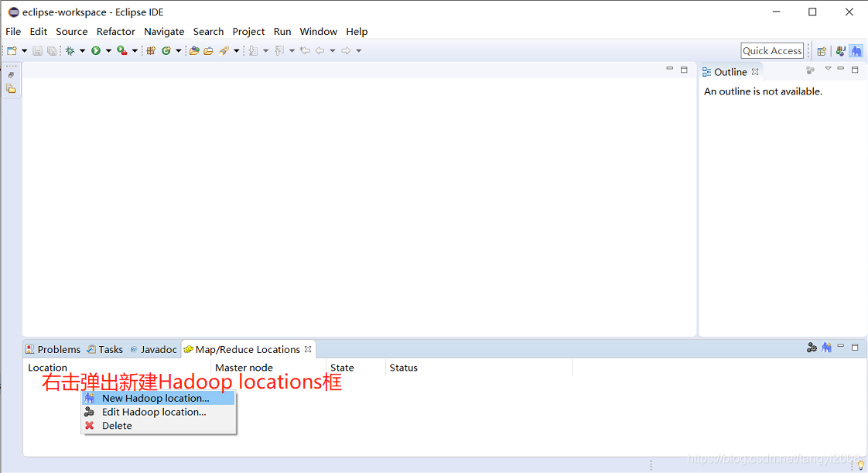Maximize the editor area
868x473 pixels.
(x=684, y=70)
